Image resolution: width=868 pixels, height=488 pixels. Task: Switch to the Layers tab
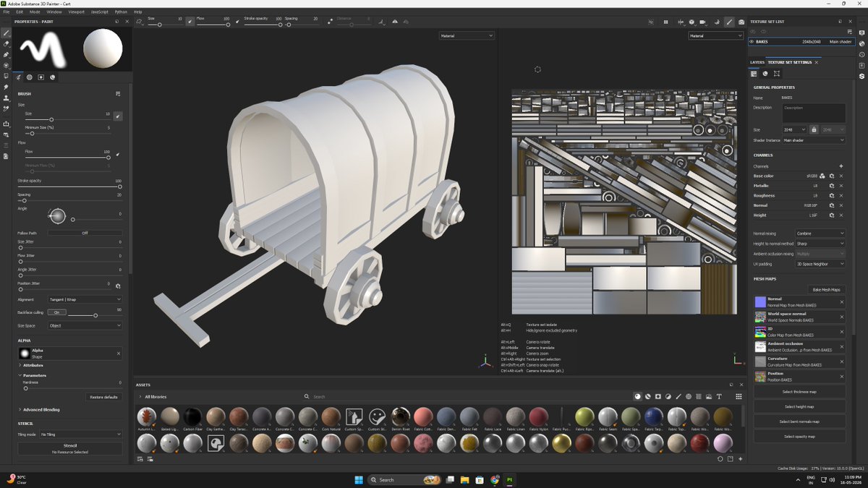(757, 62)
